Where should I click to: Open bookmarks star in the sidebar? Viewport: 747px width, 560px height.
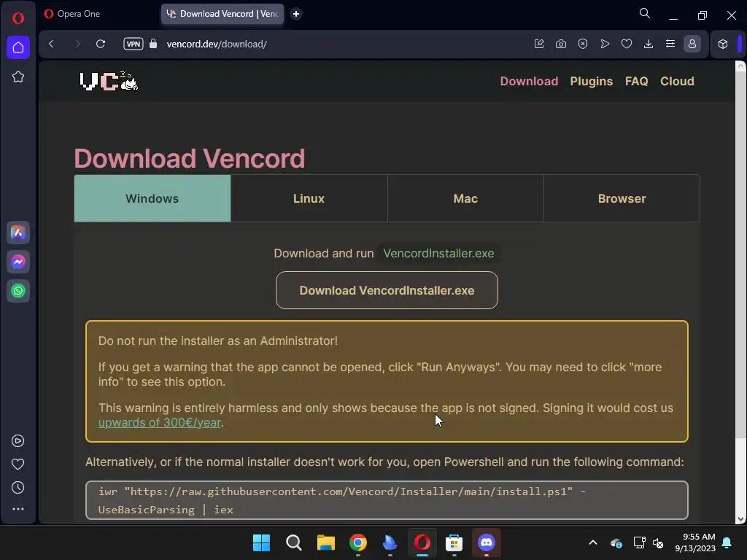18,77
